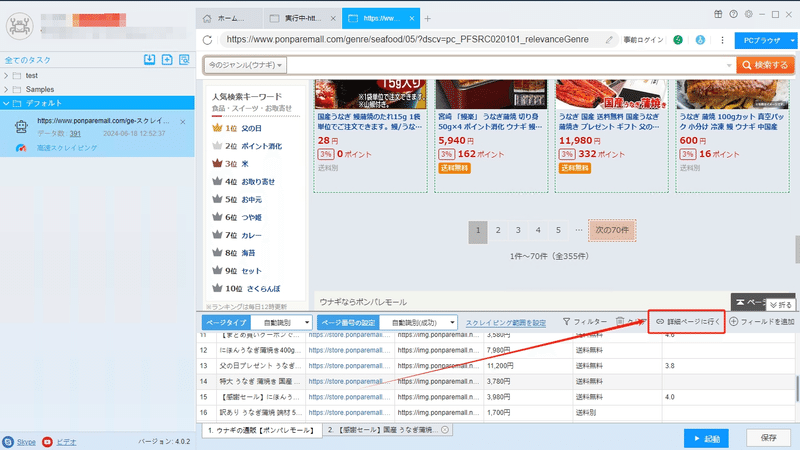The height and width of the screenshot is (450, 800).
Task: Open settings with the gear icon
Action: point(748,14)
